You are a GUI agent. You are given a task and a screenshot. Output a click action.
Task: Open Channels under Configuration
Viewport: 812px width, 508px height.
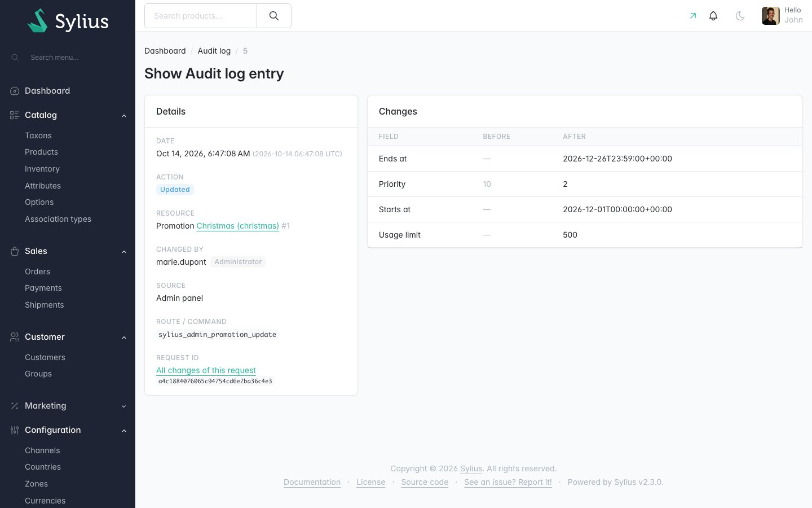42,450
